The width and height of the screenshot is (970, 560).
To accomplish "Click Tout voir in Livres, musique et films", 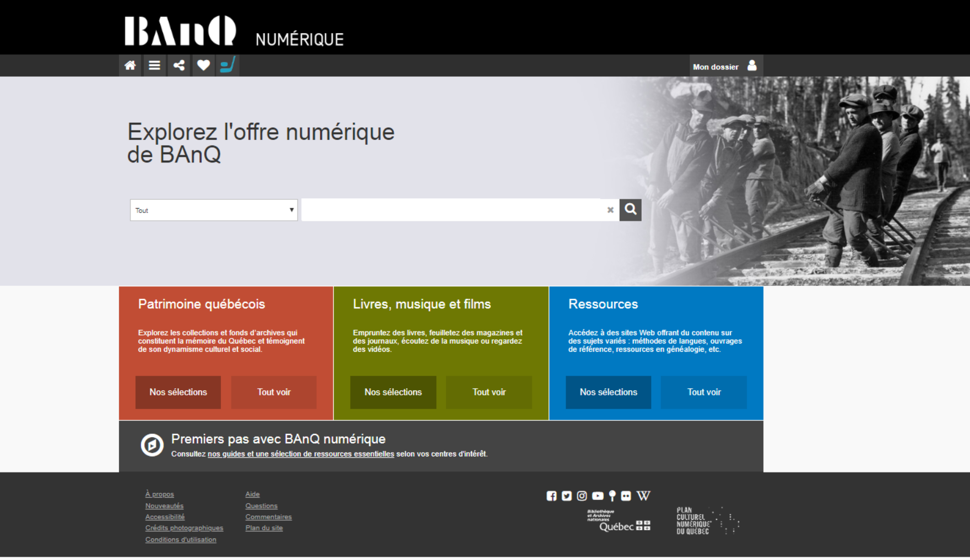I will tap(489, 392).
